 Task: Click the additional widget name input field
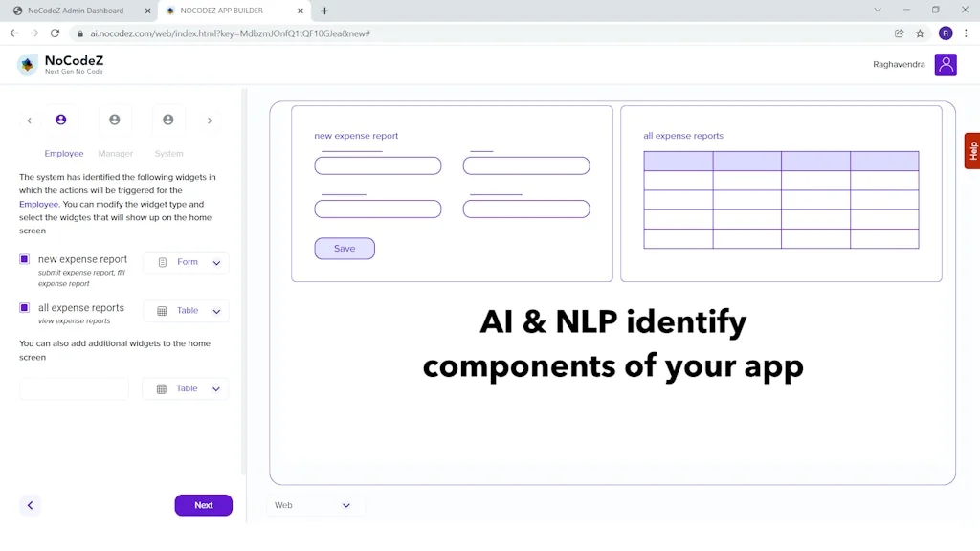(74, 388)
